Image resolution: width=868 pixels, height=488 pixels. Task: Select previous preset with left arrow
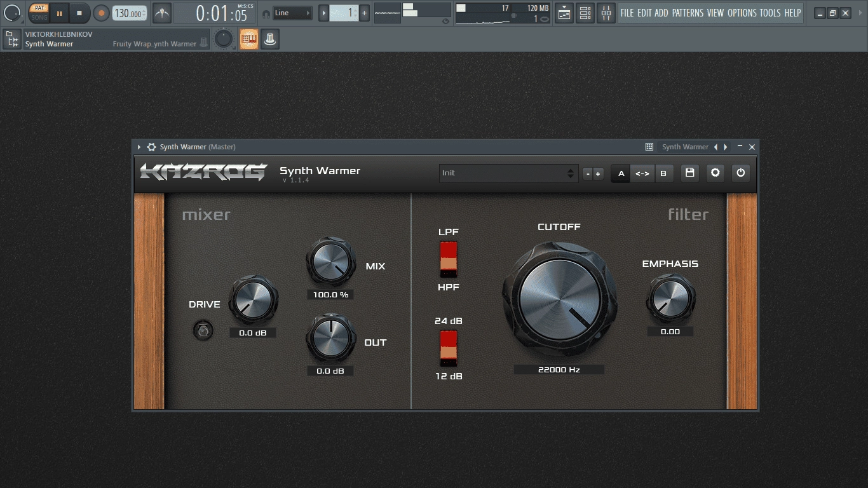click(715, 147)
